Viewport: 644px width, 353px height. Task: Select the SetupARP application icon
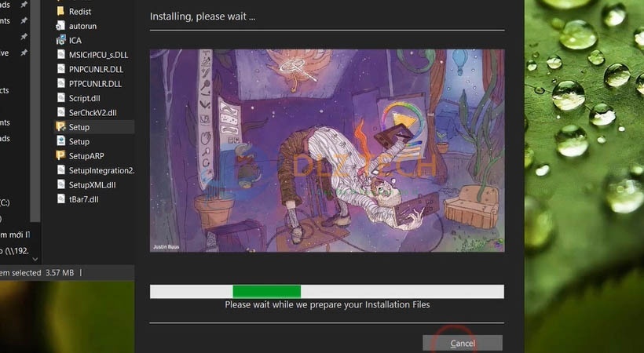[61, 155]
